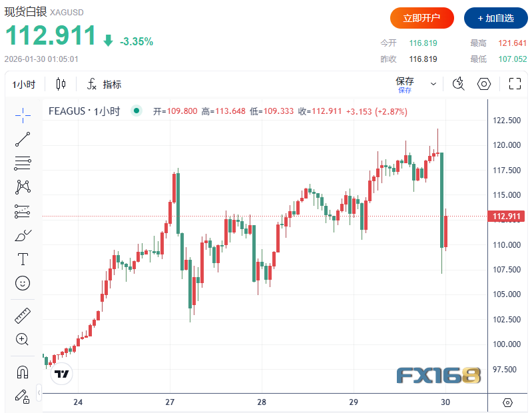Select the crosshair cursor tool
Image resolution: width=532 pixels, height=413 pixels.
[23, 115]
